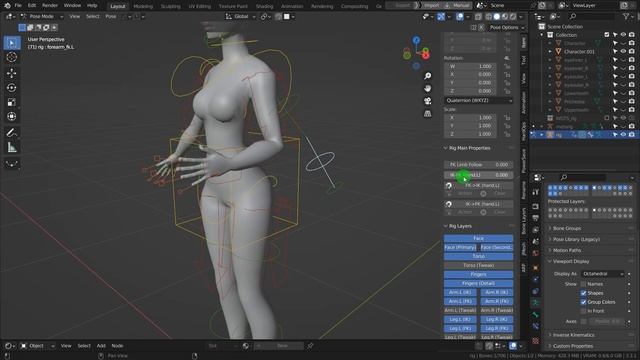Open Display As Octahedral dropdown
Image resolution: width=640 pixels, height=360 pixels.
[603, 274]
